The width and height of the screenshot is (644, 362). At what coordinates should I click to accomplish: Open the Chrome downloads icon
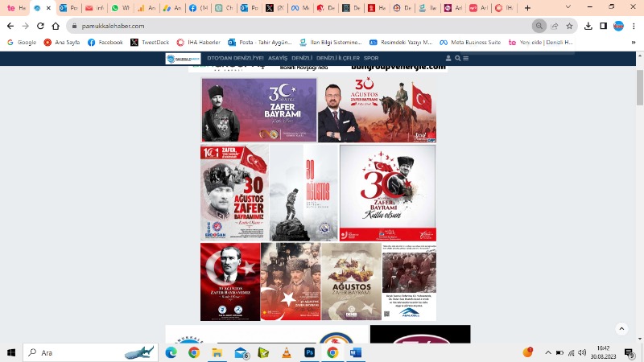(589, 26)
